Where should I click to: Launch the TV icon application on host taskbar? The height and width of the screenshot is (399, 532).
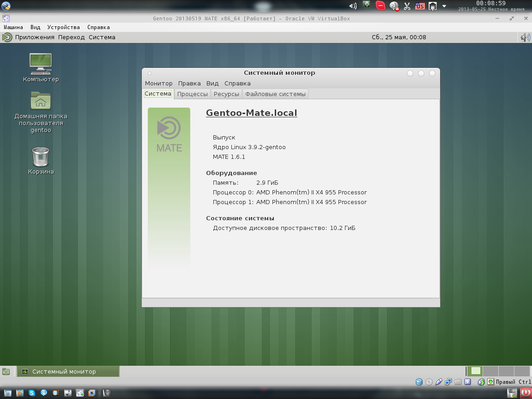click(x=55, y=393)
